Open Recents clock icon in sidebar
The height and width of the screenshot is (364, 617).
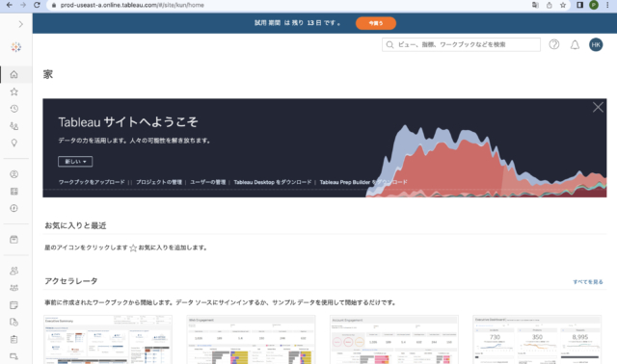pyautogui.click(x=14, y=109)
